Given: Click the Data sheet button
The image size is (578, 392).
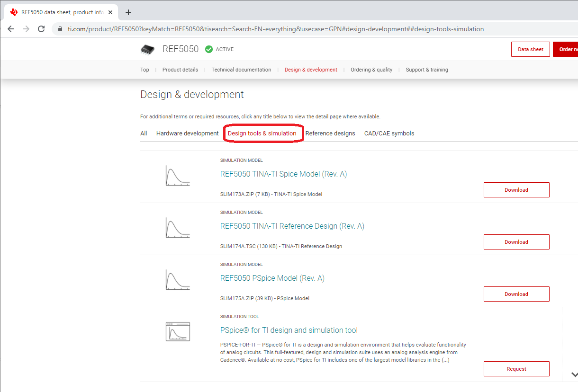Looking at the screenshot, I should click(x=531, y=49).
